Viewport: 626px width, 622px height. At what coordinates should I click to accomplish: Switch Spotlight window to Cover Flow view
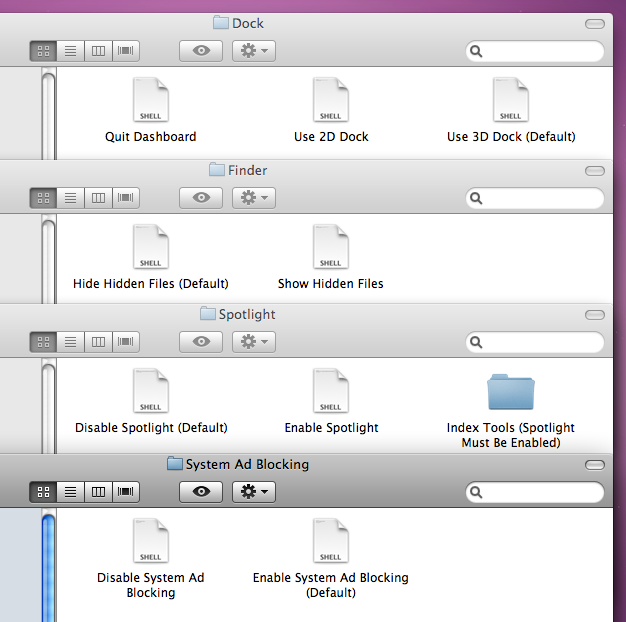pyautogui.click(x=126, y=342)
